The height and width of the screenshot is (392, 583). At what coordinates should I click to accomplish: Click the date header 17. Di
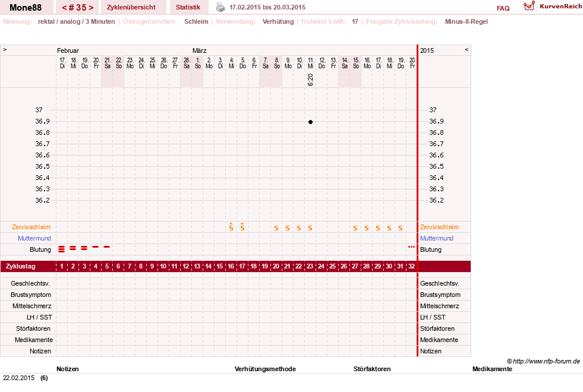62,63
